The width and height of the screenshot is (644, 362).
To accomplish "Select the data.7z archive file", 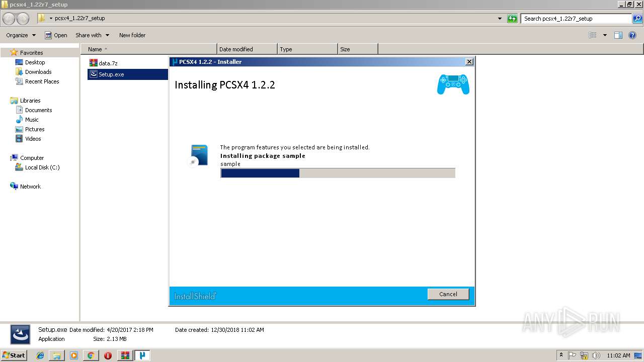I will click(104, 63).
